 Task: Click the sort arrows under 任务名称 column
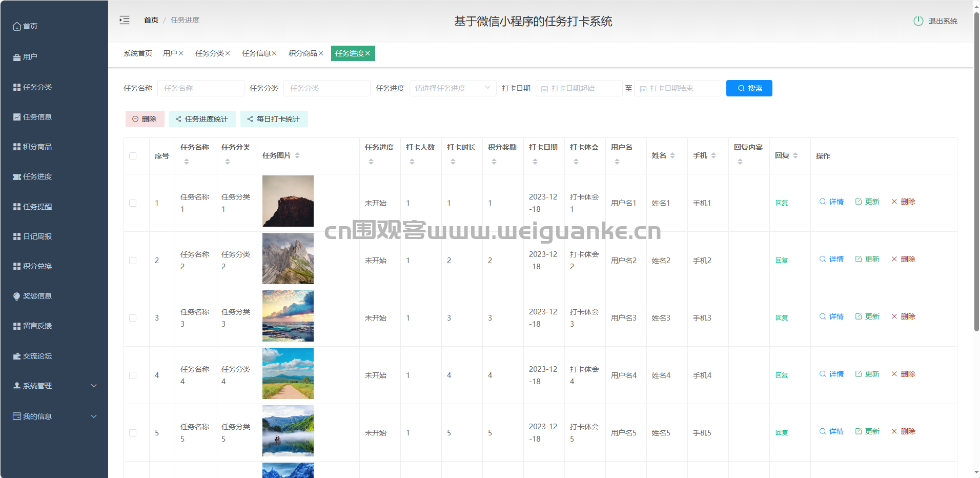point(187,162)
